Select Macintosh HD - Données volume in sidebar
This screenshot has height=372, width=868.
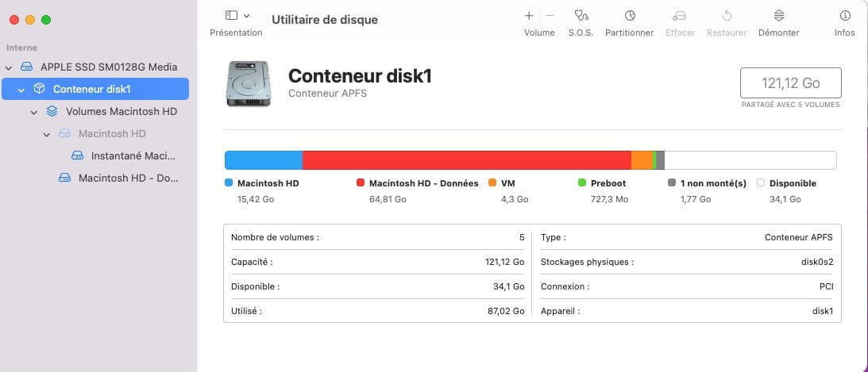point(127,178)
